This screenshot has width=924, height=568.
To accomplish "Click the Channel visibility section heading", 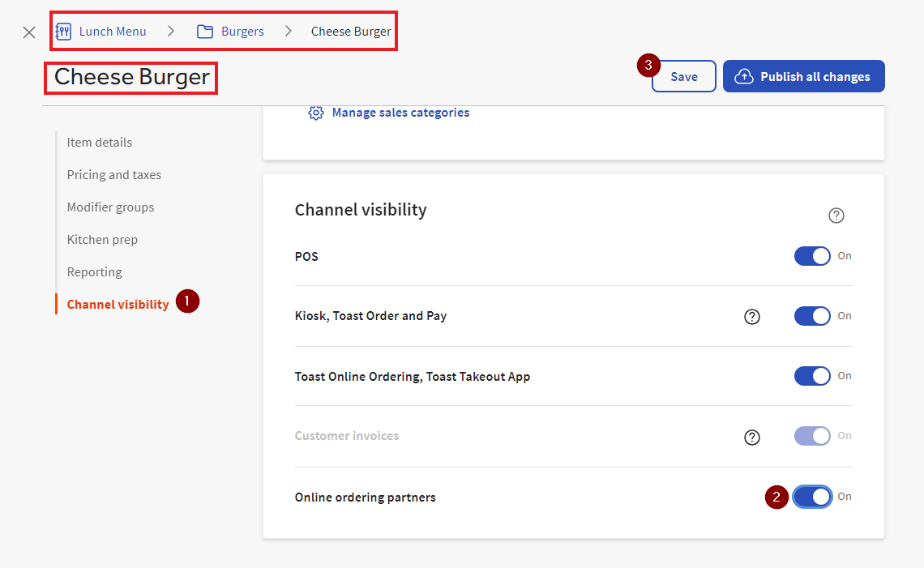I will click(x=361, y=210).
